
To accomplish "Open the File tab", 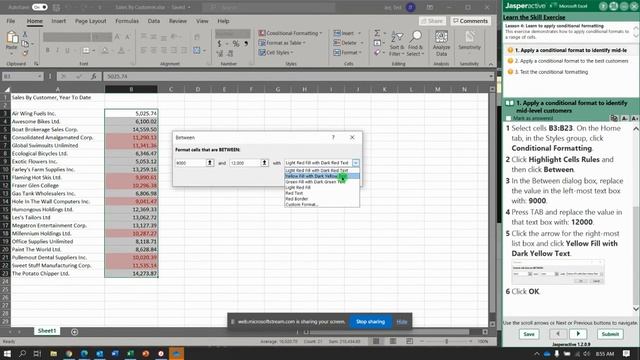I will (x=11, y=21).
